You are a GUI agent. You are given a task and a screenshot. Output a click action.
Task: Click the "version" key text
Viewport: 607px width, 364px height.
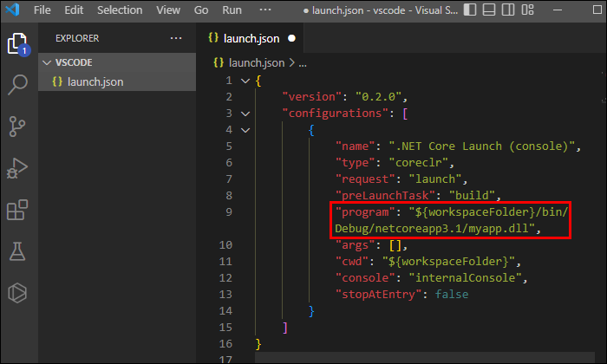311,97
